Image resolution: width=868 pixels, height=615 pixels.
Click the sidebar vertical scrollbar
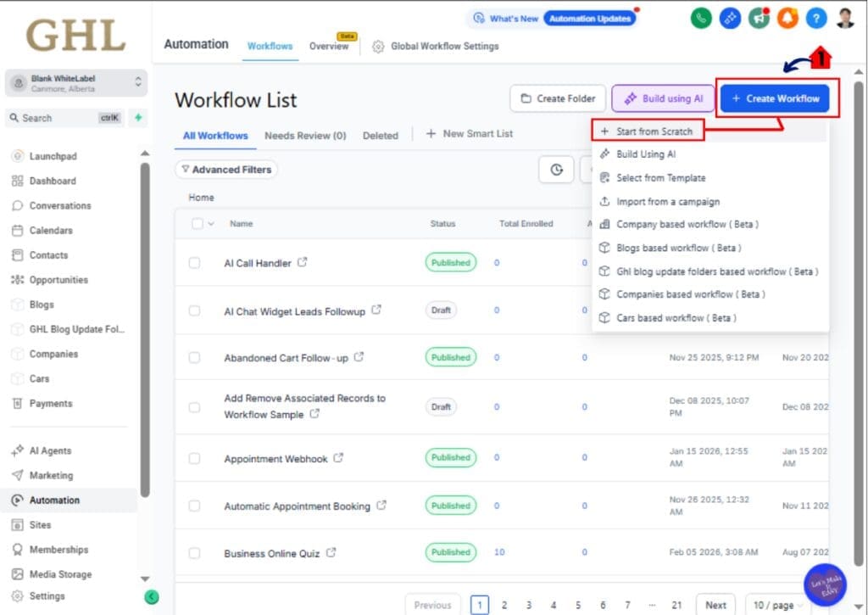point(145,330)
